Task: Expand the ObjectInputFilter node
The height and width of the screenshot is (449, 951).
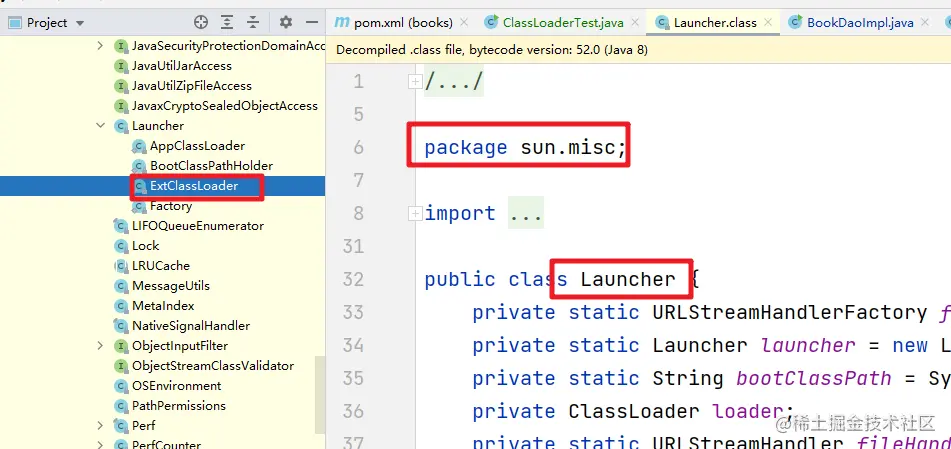Action: tap(100, 346)
